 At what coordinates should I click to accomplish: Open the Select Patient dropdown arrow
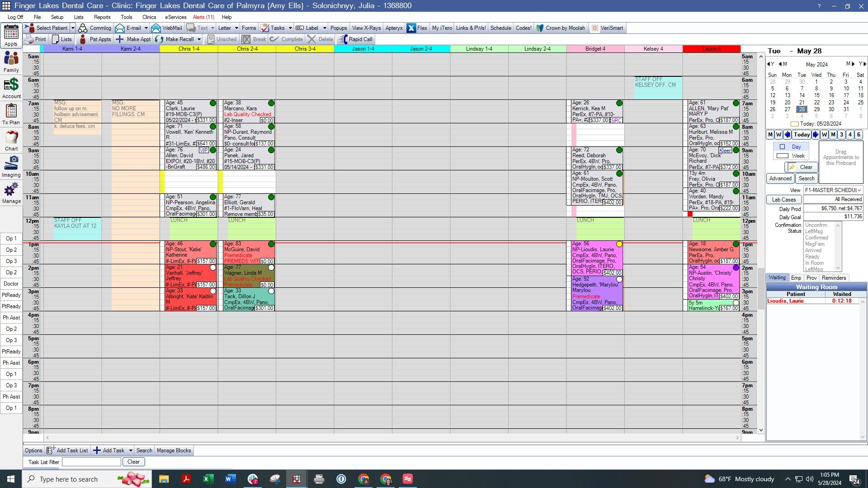(72, 28)
